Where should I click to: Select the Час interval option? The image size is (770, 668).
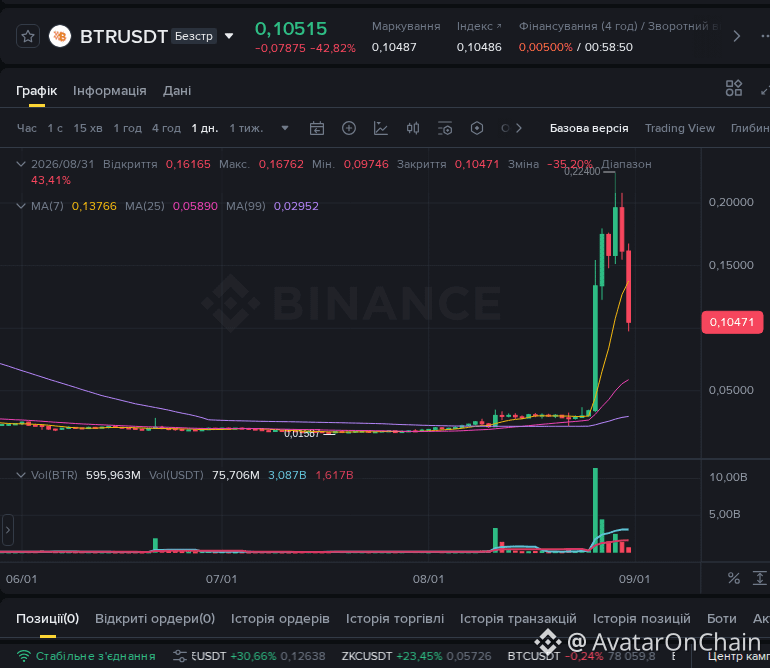pyautogui.click(x=27, y=128)
